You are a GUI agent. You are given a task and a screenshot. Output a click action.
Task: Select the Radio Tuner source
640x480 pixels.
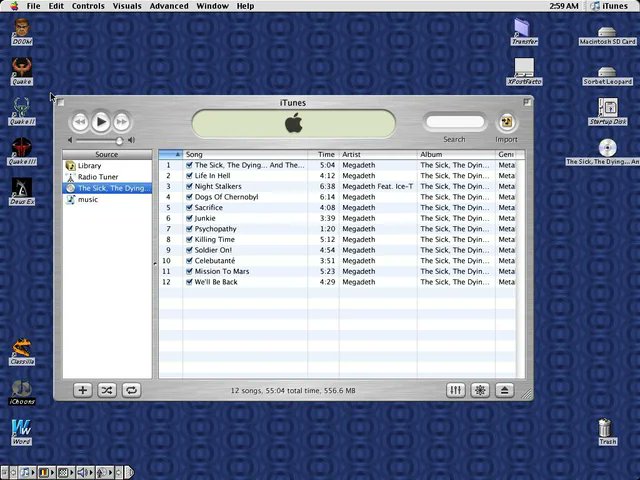point(107,177)
